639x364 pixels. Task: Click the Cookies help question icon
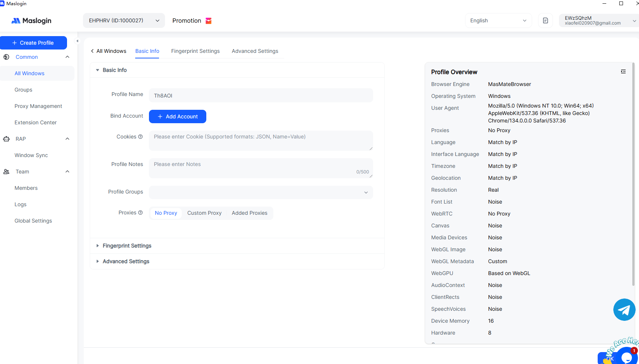[x=140, y=137]
